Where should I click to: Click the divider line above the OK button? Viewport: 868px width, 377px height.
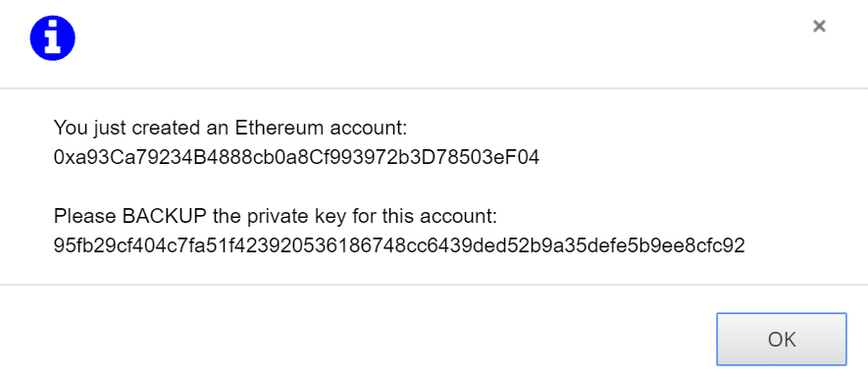pyautogui.click(x=434, y=285)
